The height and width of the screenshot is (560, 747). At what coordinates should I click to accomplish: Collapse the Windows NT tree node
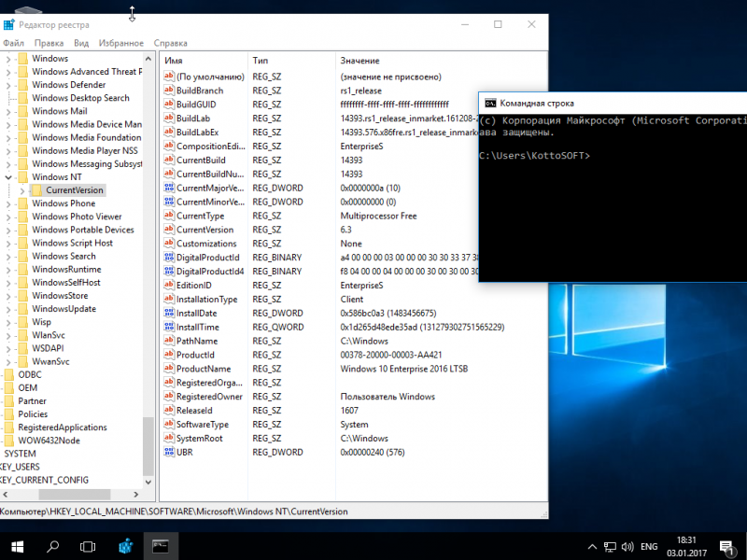[8, 177]
